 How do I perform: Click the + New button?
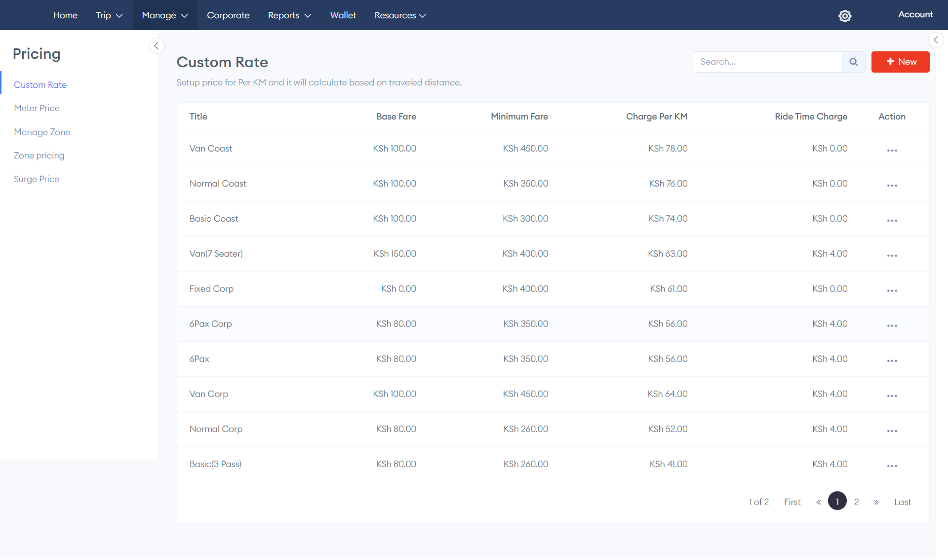tap(900, 62)
